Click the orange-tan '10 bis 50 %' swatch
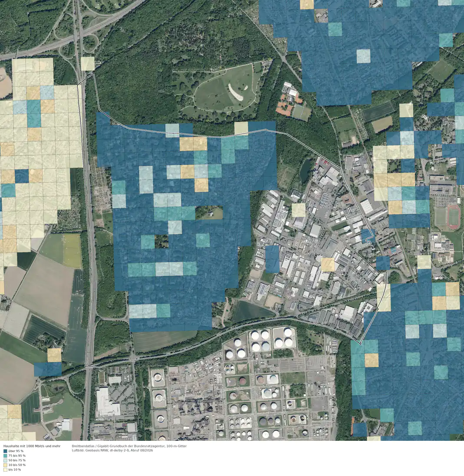 coord(5,465)
